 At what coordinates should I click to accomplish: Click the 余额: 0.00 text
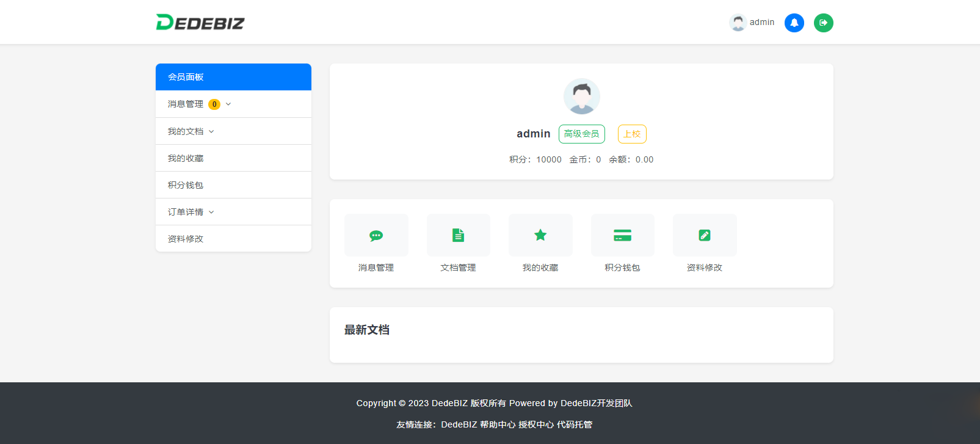point(631,159)
